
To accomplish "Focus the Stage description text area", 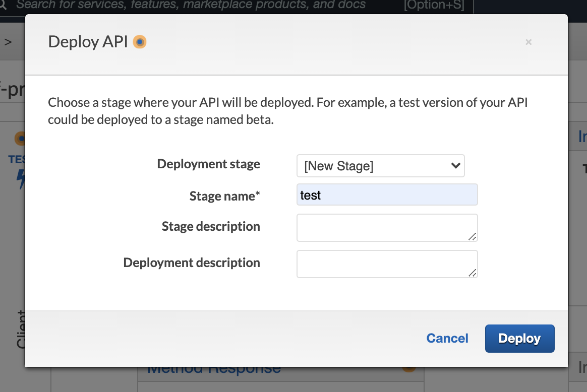I will pyautogui.click(x=387, y=228).
